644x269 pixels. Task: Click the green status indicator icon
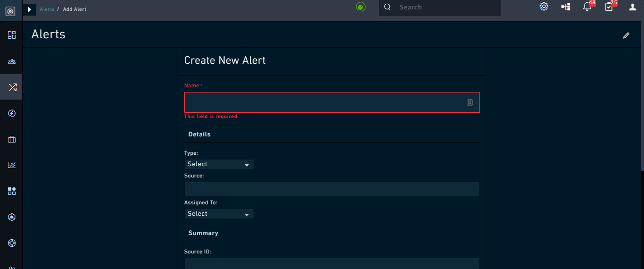(x=361, y=7)
